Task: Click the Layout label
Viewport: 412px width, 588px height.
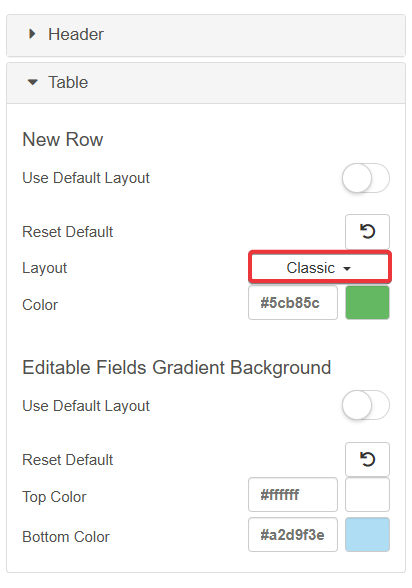Action: pyautogui.click(x=45, y=268)
